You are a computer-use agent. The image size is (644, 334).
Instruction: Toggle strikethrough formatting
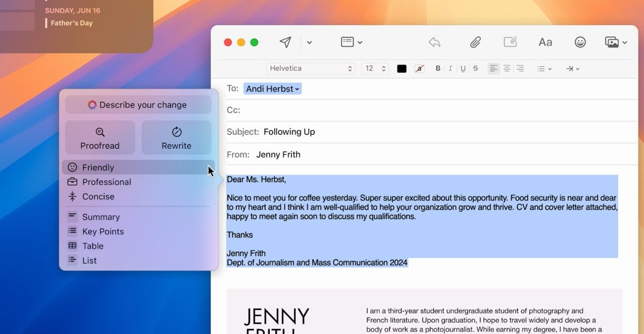475,68
